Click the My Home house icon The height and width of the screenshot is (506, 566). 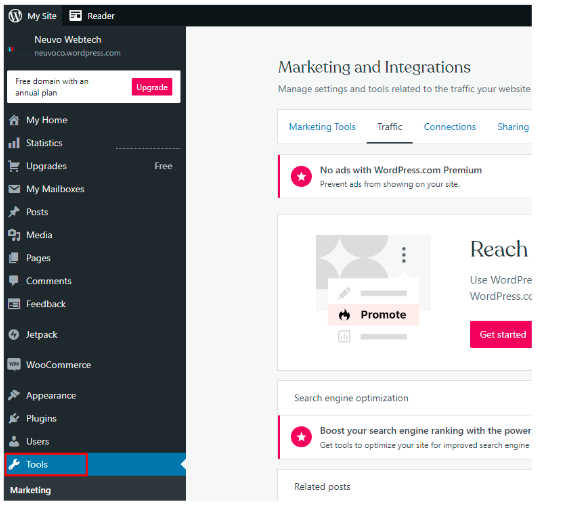(14, 120)
